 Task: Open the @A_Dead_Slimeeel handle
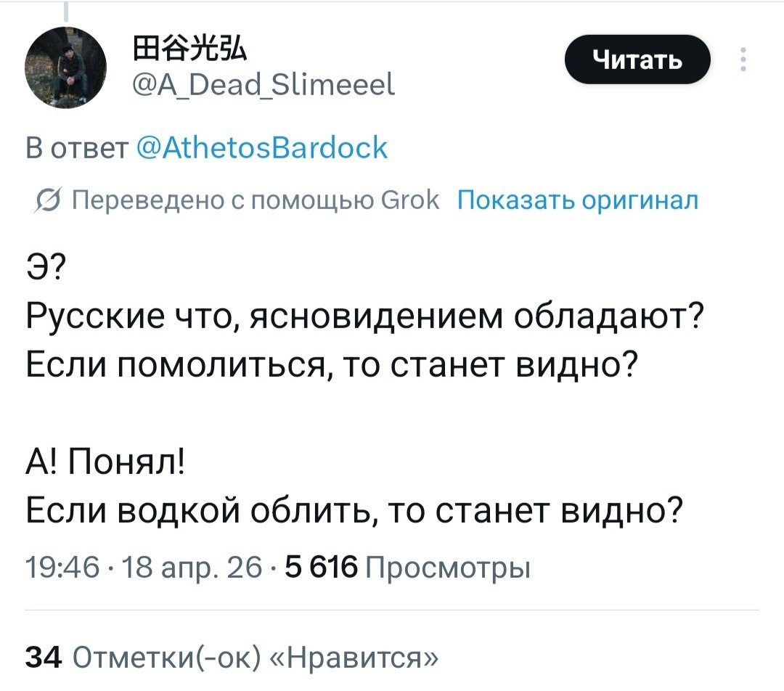point(264,88)
